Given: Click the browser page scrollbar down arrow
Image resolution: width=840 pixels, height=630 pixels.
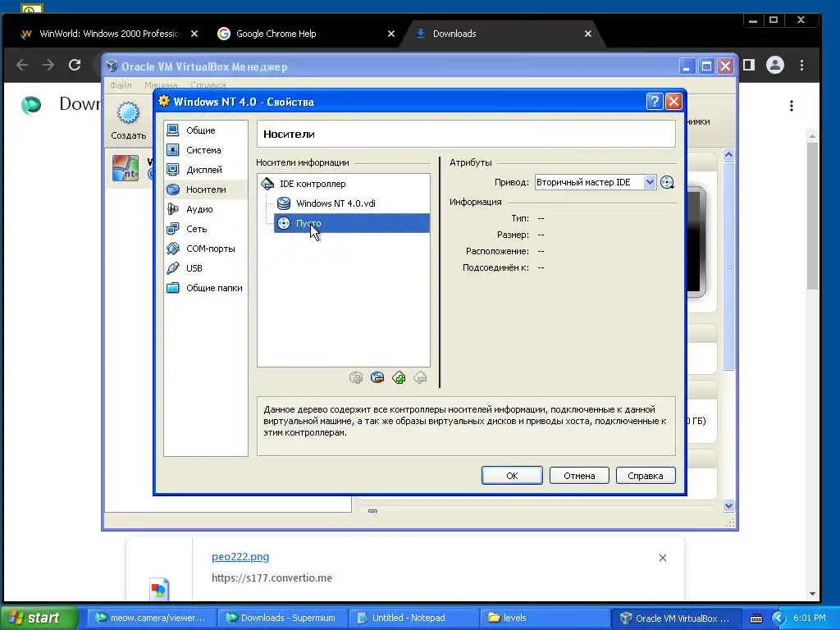Looking at the screenshot, I should [812, 594].
